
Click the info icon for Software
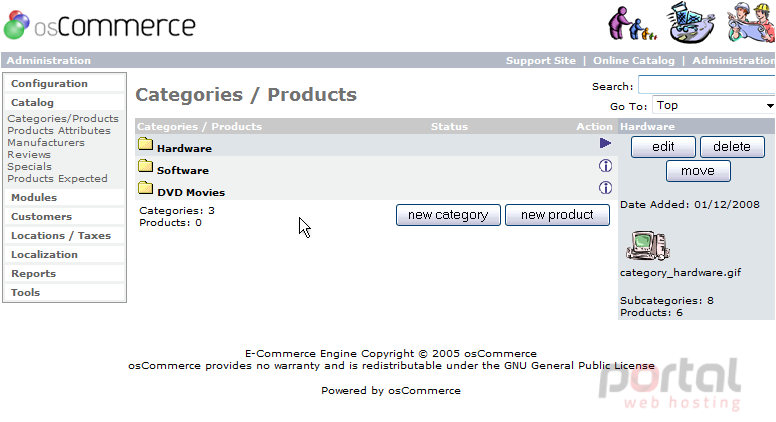pos(605,166)
